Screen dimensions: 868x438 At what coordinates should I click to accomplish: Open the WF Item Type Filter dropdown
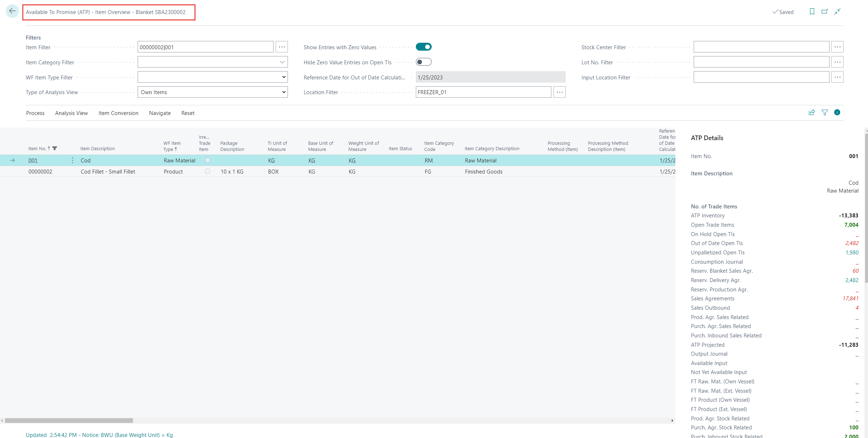[x=284, y=77]
